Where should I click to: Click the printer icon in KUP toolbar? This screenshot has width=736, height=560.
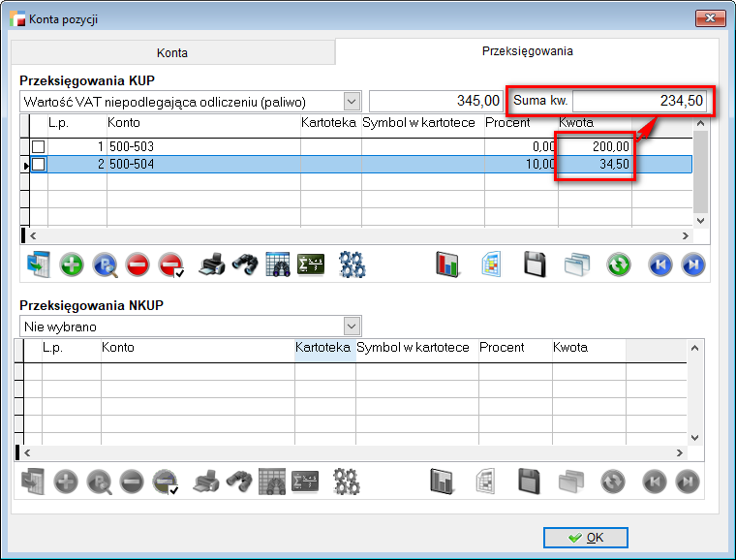tap(210, 264)
